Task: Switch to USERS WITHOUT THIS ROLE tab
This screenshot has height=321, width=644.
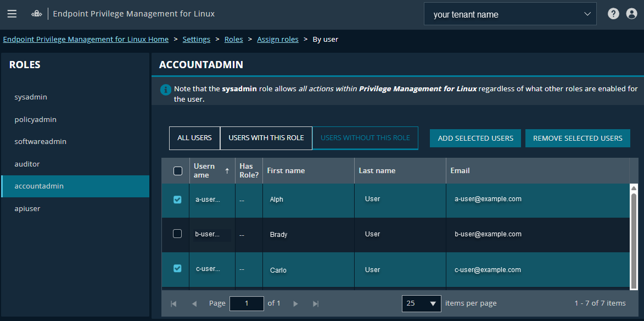Action: click(365, 138)
